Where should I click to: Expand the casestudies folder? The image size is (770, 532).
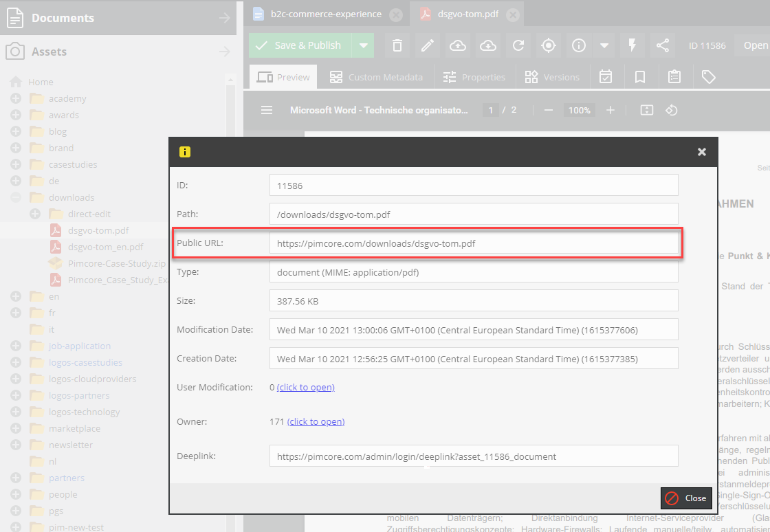[16, 164]
